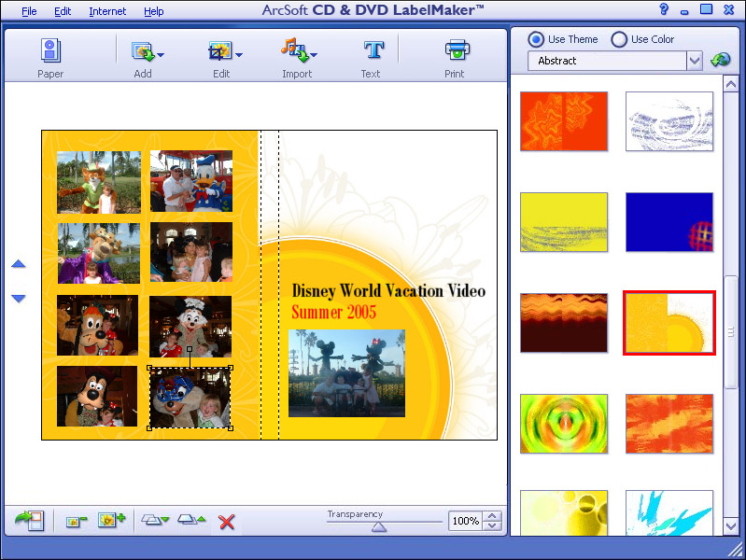The width and height of the screenshot is (746, 560).
Task: Click the Import media toolbar icon
Action: click(x=295, y=50)
